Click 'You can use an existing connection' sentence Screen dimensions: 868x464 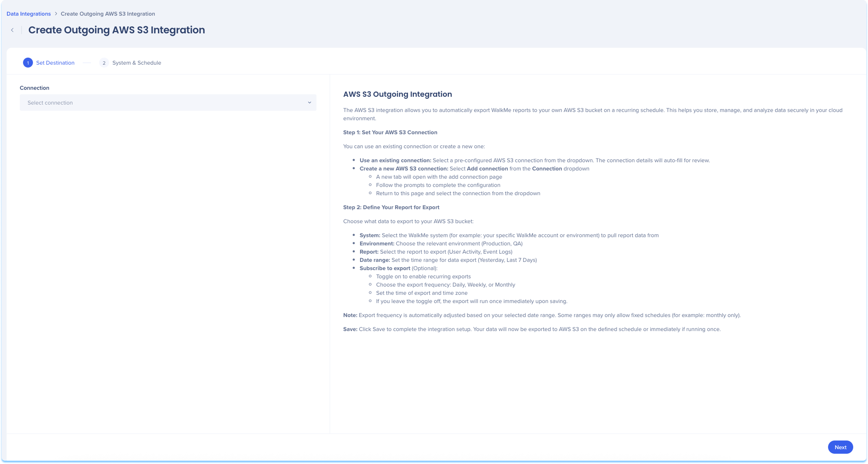[414, 147]
